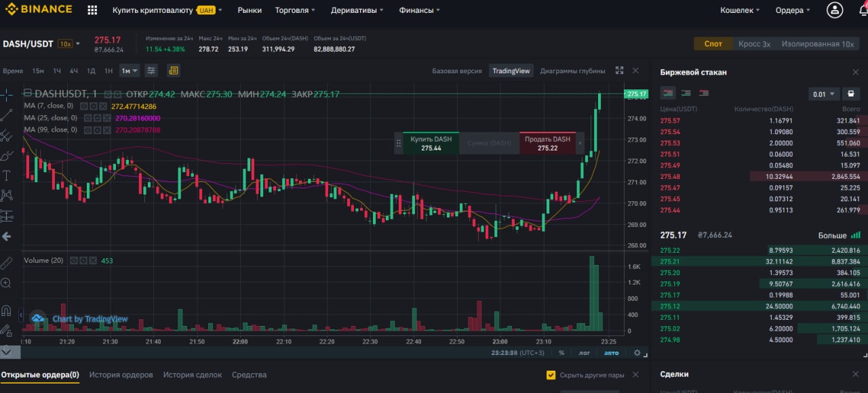Viewport: 868px width, 393px height.
Task: Hide the MA 99 indicator
Action: (89, 129)
